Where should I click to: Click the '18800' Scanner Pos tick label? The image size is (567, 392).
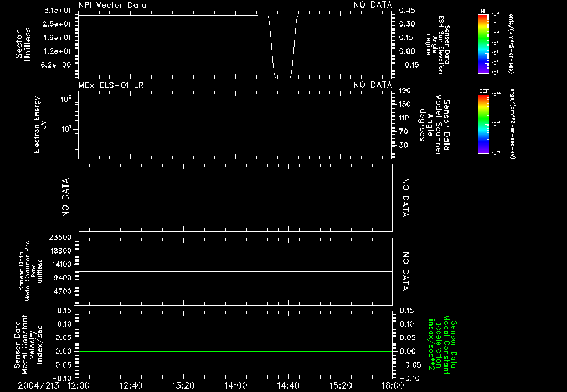point(60,251)
